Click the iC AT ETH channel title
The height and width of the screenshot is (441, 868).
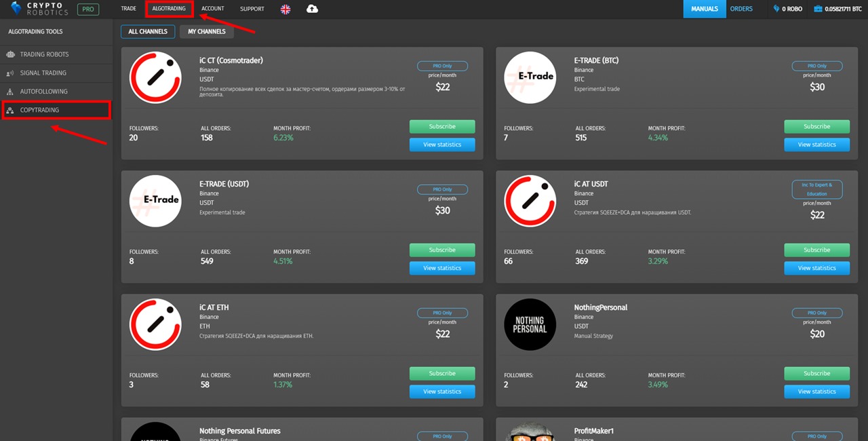click(x=214, y=307)
